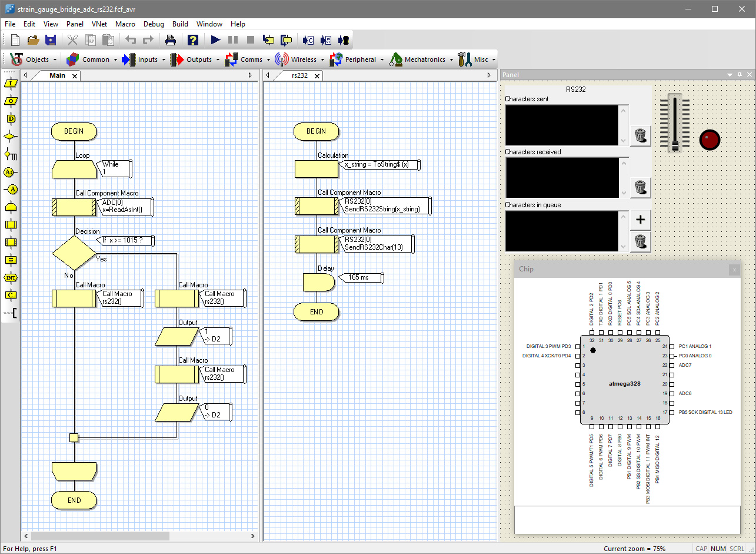Click the Print icon in the toolbar

point(171,40)
